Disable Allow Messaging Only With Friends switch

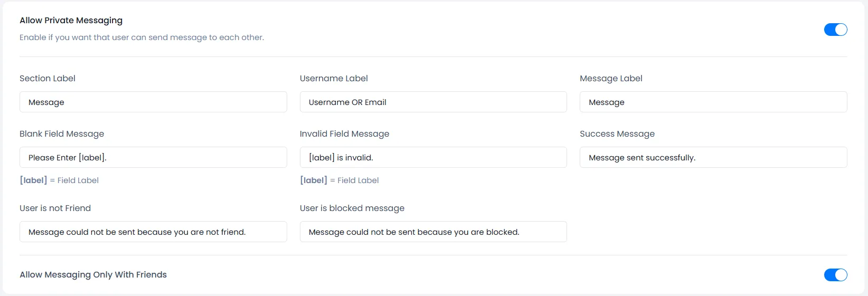pos(835,275)
